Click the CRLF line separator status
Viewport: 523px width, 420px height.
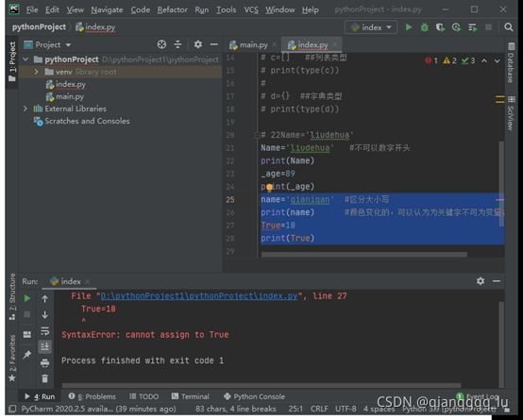(319, 409)
